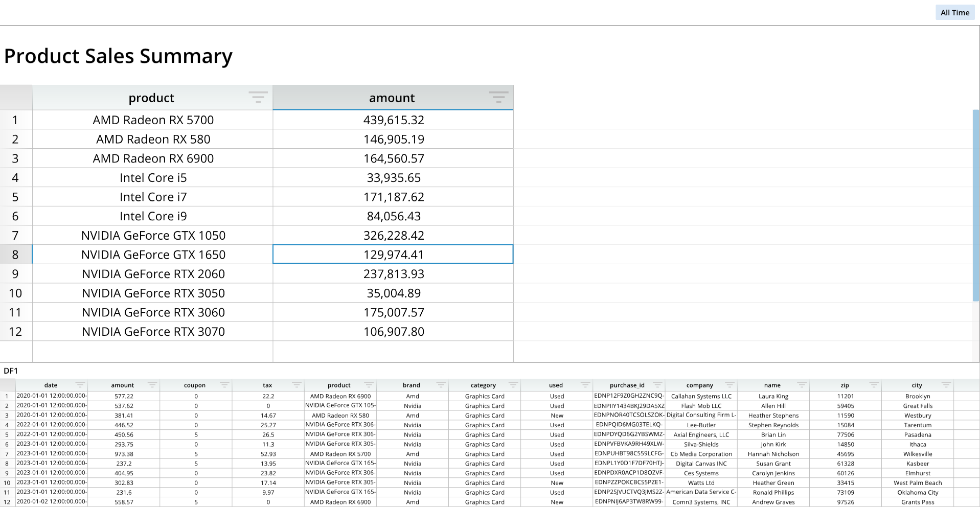The height and width of the screenshot is (507, 980).
Task: Open filter icon on DF1 tax column
Action: pyautogui.click(x=297, y=385)
